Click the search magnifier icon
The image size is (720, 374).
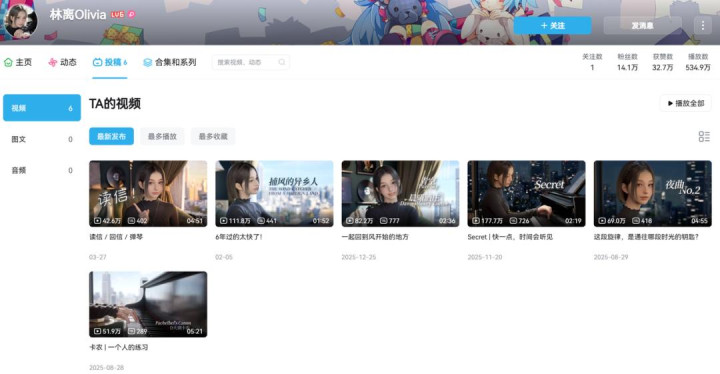click(x=281, y=62)
